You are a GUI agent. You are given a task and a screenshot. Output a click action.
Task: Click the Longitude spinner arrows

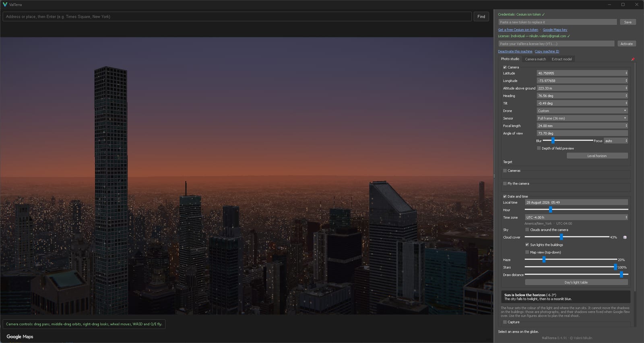626,81
